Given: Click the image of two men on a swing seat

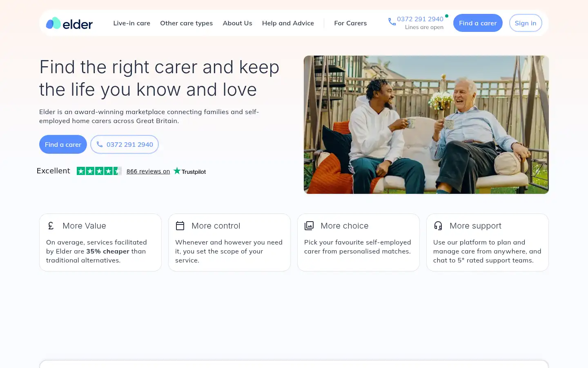Looking at the screenshot, I should click(x=426, y=125).
